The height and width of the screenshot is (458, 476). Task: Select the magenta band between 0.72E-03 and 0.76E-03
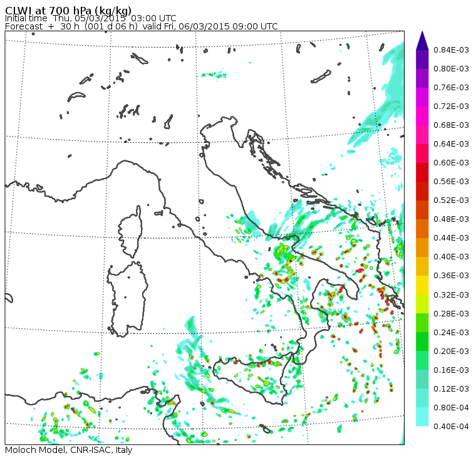click(422, 97)
